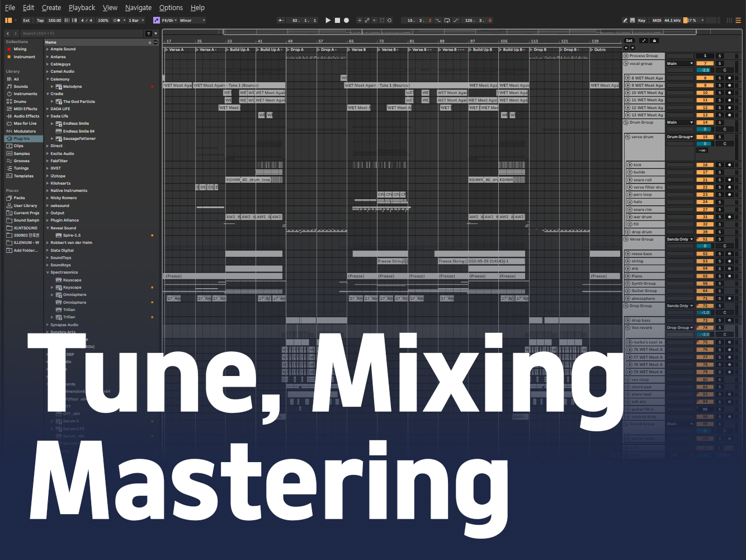
Task: Click the Drum Group volume slider
Action: (705, 129)
